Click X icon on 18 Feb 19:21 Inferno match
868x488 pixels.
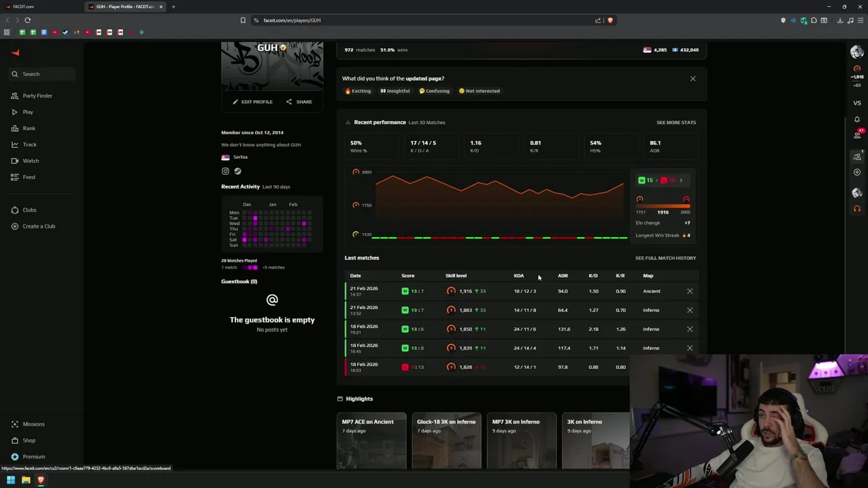tap(690, 329)
